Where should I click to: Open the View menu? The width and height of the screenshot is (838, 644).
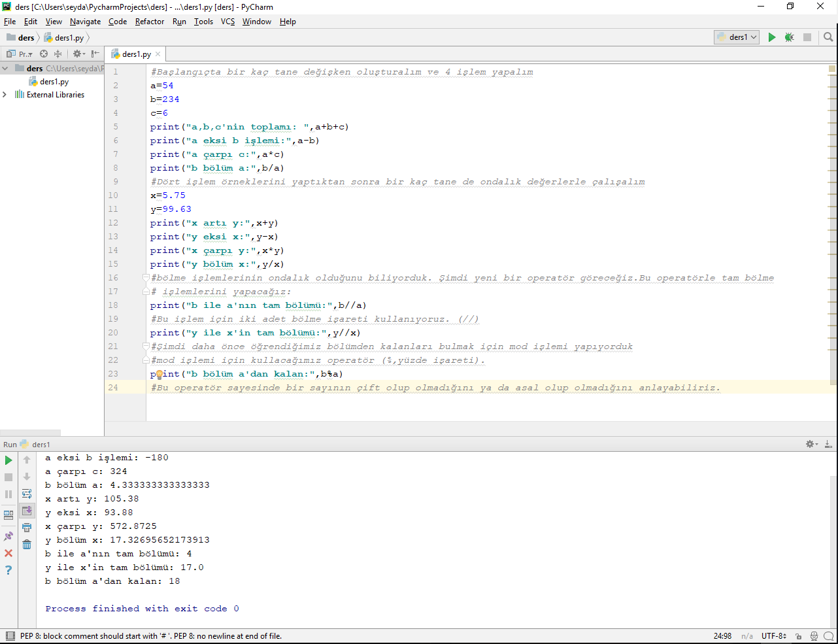pos(54,22)
